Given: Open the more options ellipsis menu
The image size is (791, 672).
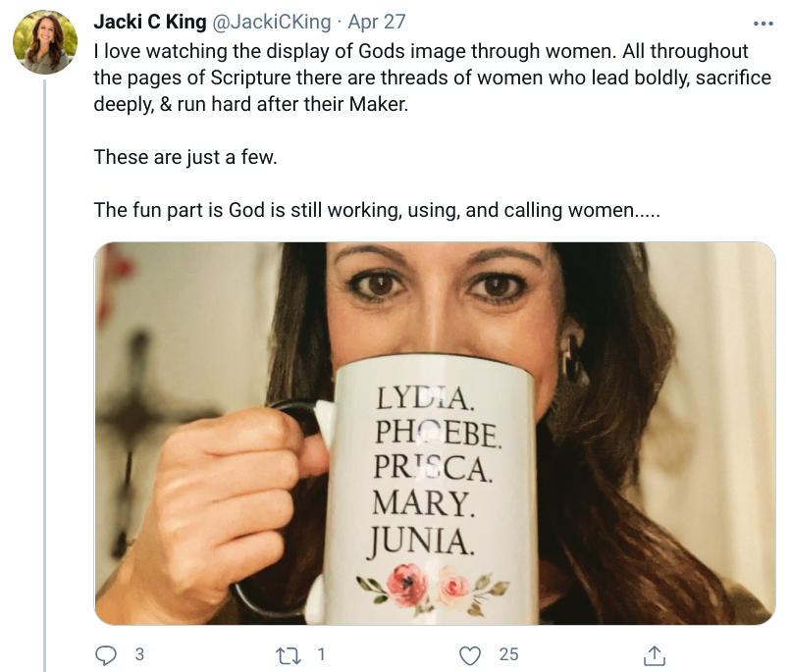Looking at the screenshot, I should click(763, 24).
